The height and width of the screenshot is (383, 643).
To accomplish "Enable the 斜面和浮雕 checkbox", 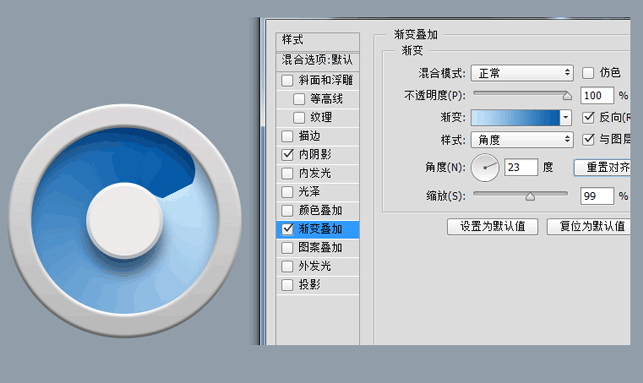I will [287, 80].
